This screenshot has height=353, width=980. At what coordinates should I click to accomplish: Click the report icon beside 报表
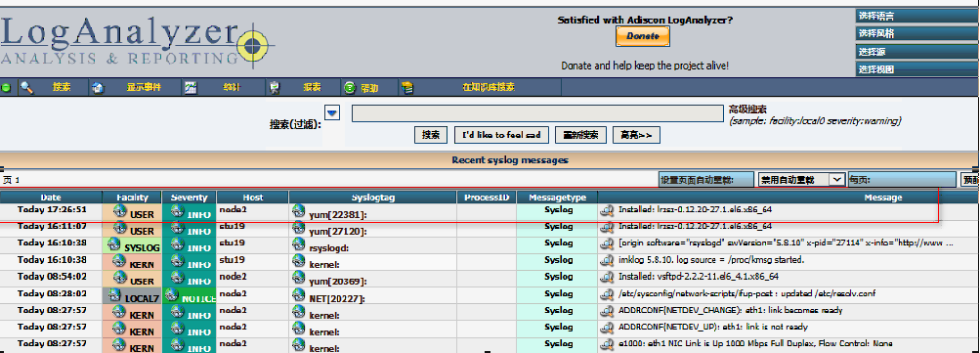[274, 88]
